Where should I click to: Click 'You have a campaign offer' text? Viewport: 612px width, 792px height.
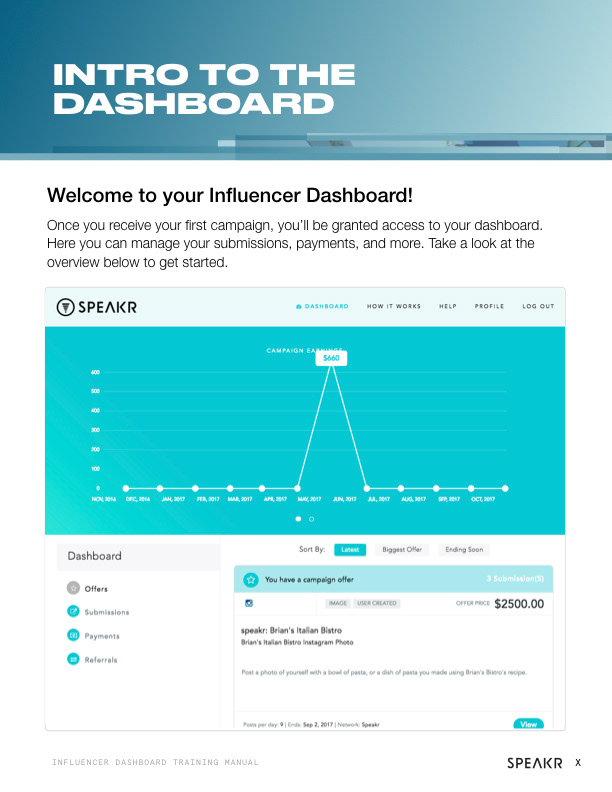[x=309, y=579]
